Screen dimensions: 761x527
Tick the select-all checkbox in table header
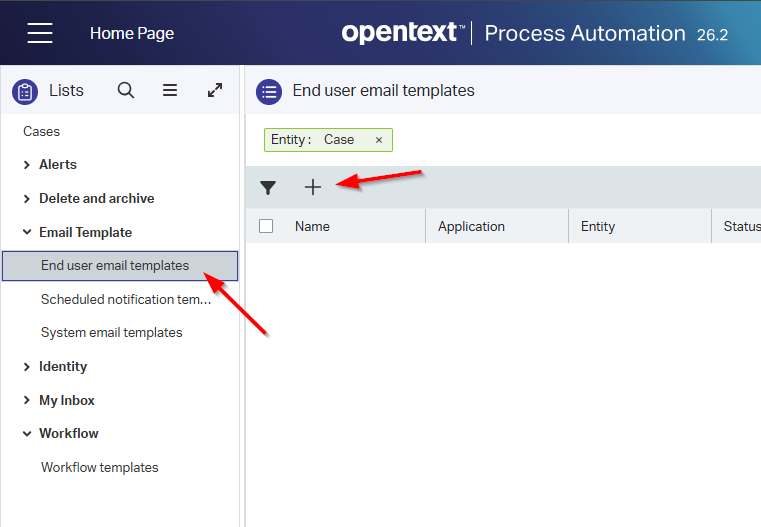coord(266,226)
